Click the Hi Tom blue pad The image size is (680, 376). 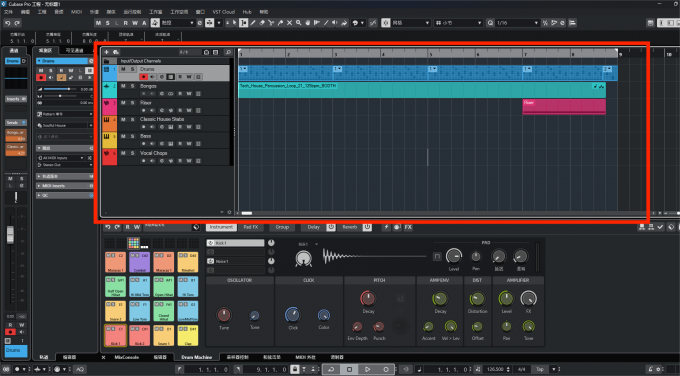pyautogui.click(x=188, y=287)
